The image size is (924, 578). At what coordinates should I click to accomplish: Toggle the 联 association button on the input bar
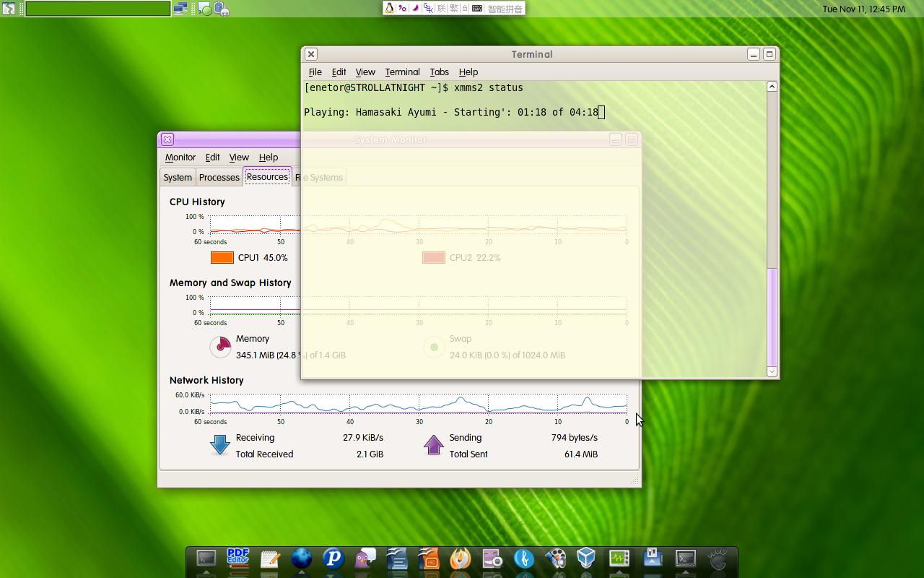point(440,9)
